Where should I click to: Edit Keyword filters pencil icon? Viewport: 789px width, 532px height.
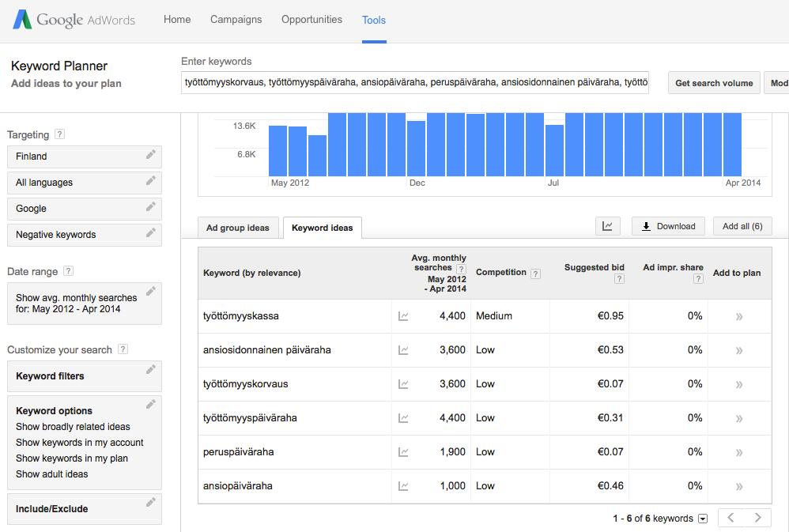(x=150, y=370)
